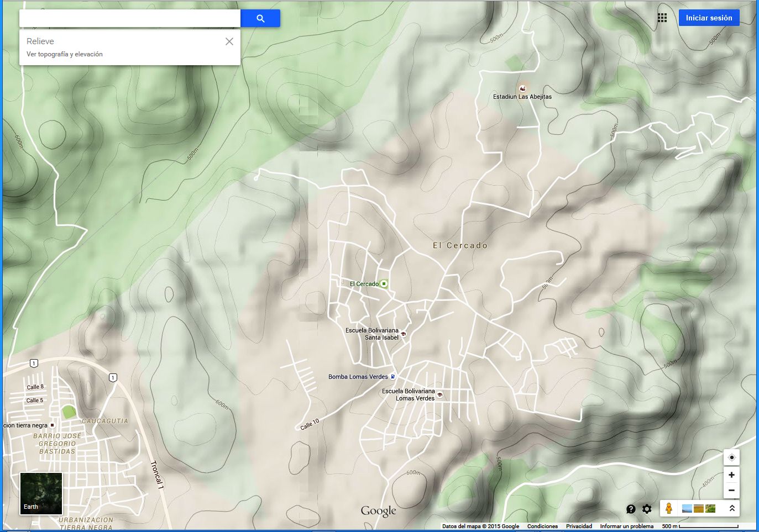Open the first blue sky photo thumbnail
The width and height of the screenshot is (759, 532).
687,508
